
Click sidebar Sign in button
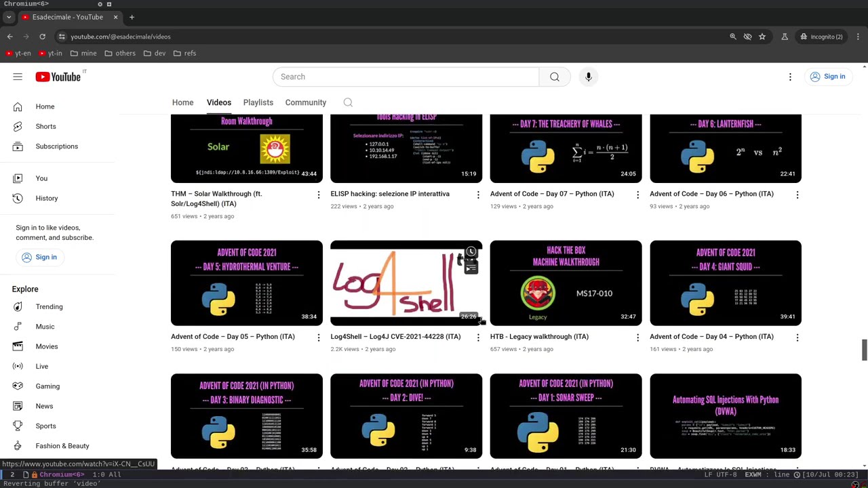pos(39,257)
